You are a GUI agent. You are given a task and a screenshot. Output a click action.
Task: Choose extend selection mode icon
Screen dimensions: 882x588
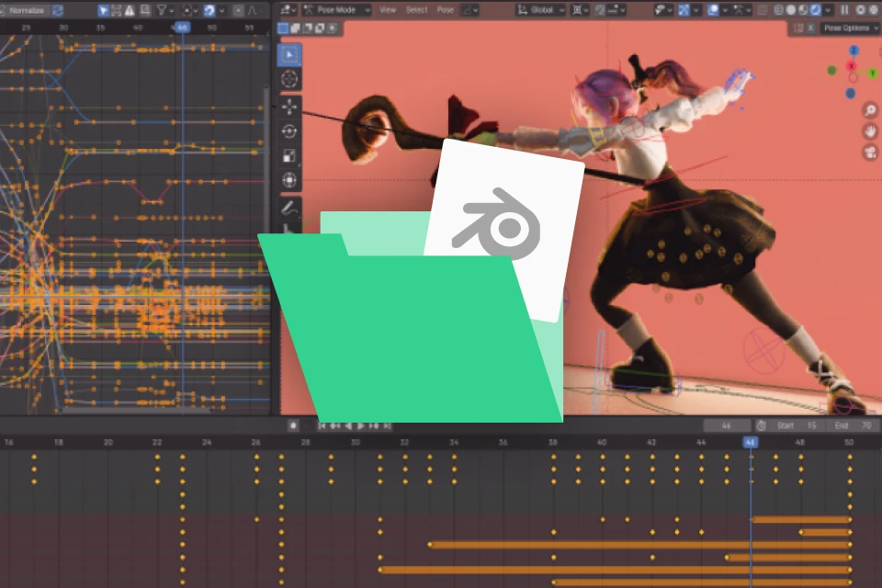(295, 28)
